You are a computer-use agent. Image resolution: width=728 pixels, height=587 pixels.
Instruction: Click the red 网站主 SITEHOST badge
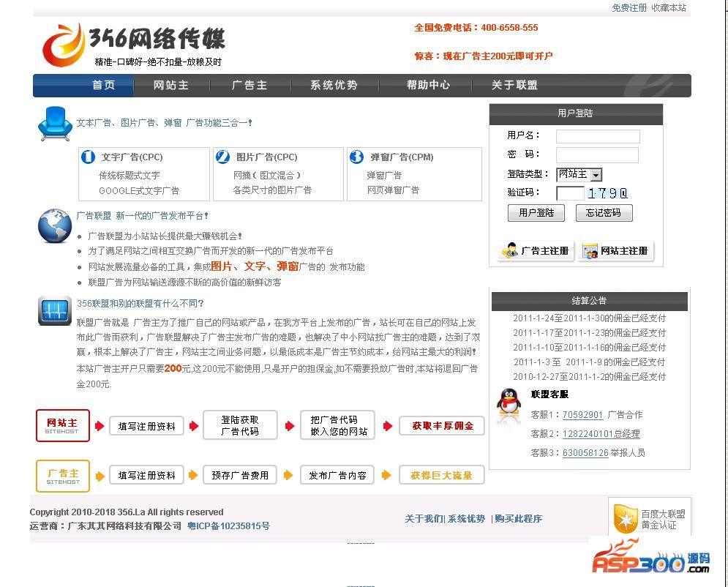63,425
